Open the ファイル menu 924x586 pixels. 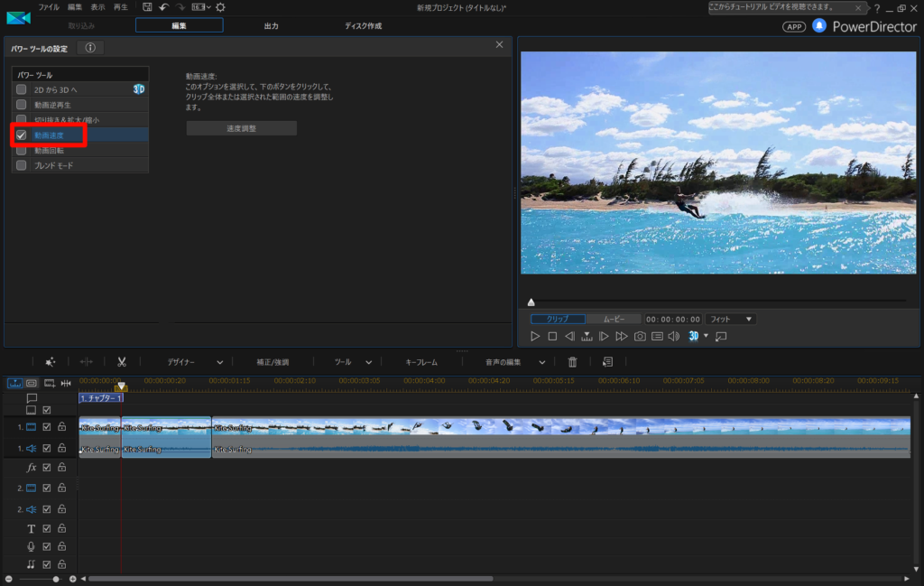[x=49, y=7]
